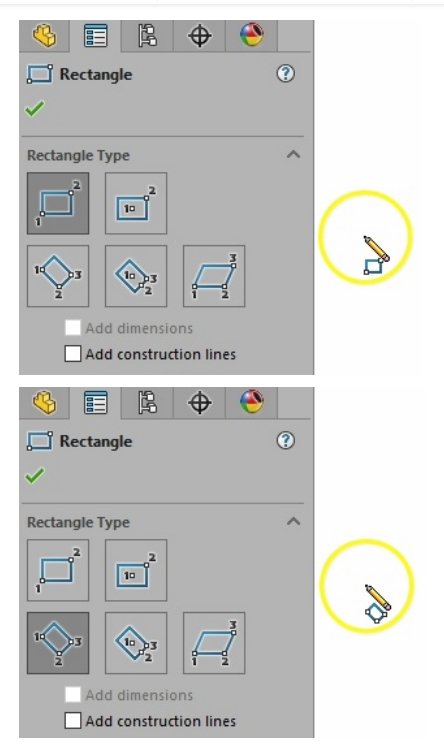The image size is (444, 752).
Task: Select Corner Rectangle type in upper panel
Action: tap(58, 203)
